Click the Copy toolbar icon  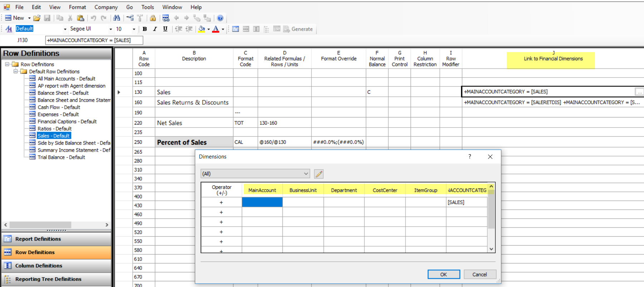tap(60, 18)
